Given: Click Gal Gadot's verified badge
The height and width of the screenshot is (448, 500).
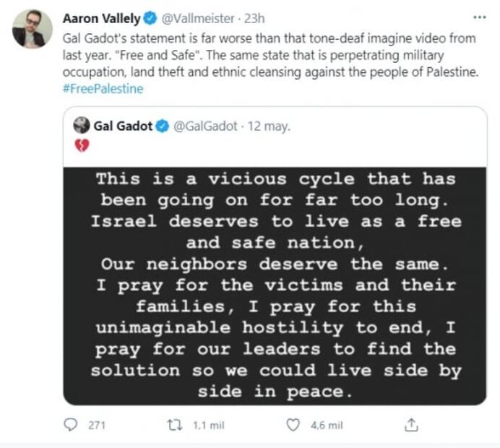Looking at the screenshot, I should pyautogui.click(x=162, y=126).
